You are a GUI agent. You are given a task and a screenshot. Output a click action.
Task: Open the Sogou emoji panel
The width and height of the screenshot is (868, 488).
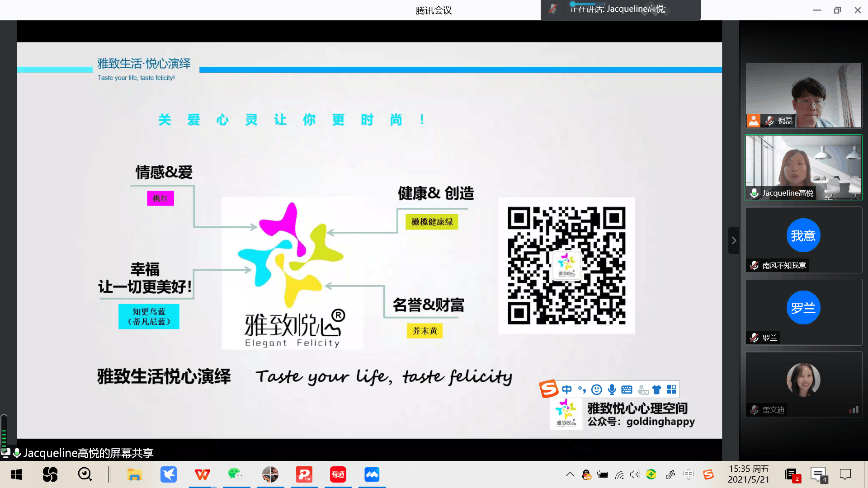[597, 389]
